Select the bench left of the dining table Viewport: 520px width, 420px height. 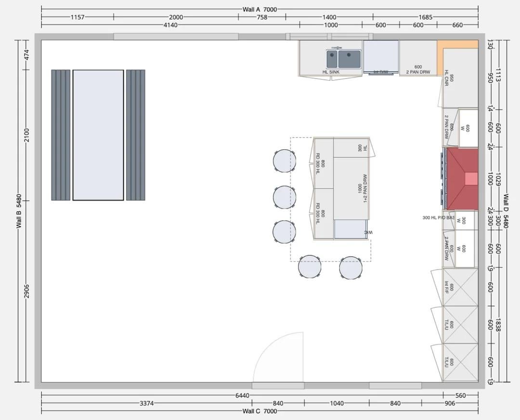(61, 135)
